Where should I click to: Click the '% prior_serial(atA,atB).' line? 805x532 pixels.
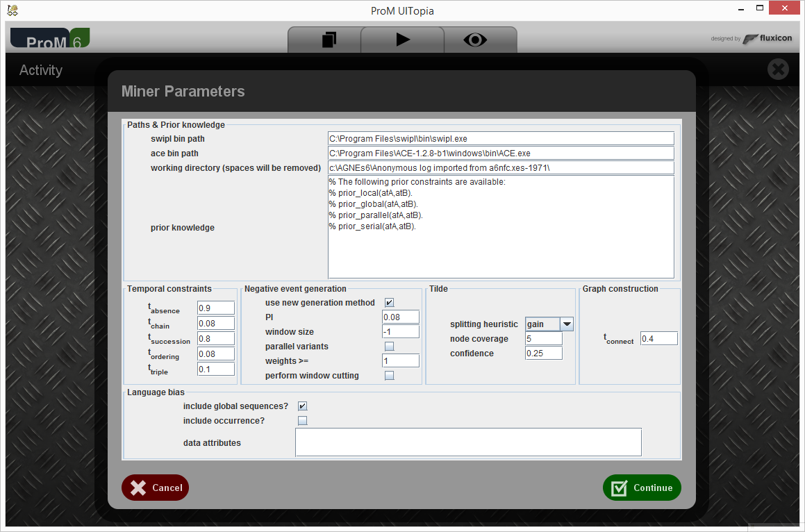point(373,226)
